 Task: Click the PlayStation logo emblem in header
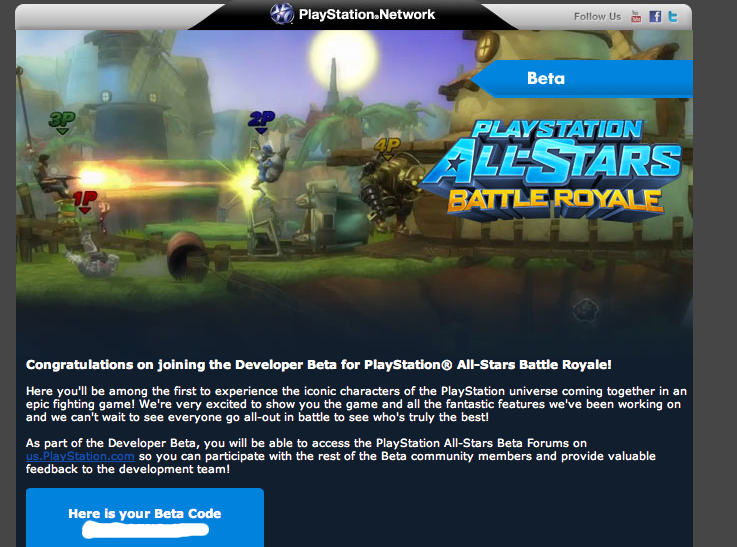[x=281, y=14]
